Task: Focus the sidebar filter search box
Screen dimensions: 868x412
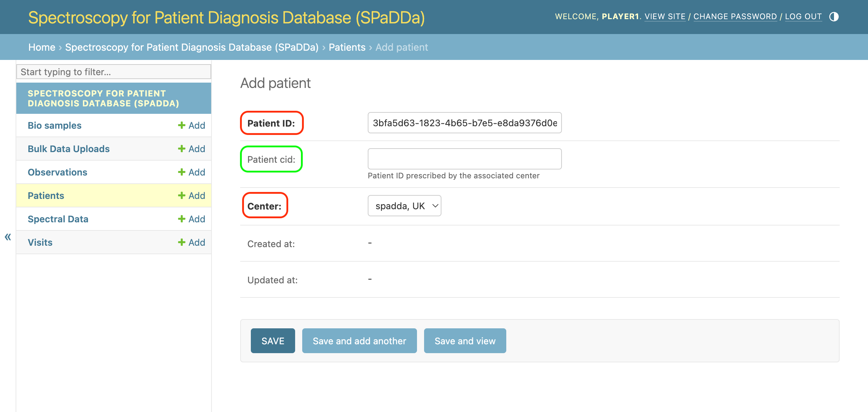Action: click(x=114, y=72)
